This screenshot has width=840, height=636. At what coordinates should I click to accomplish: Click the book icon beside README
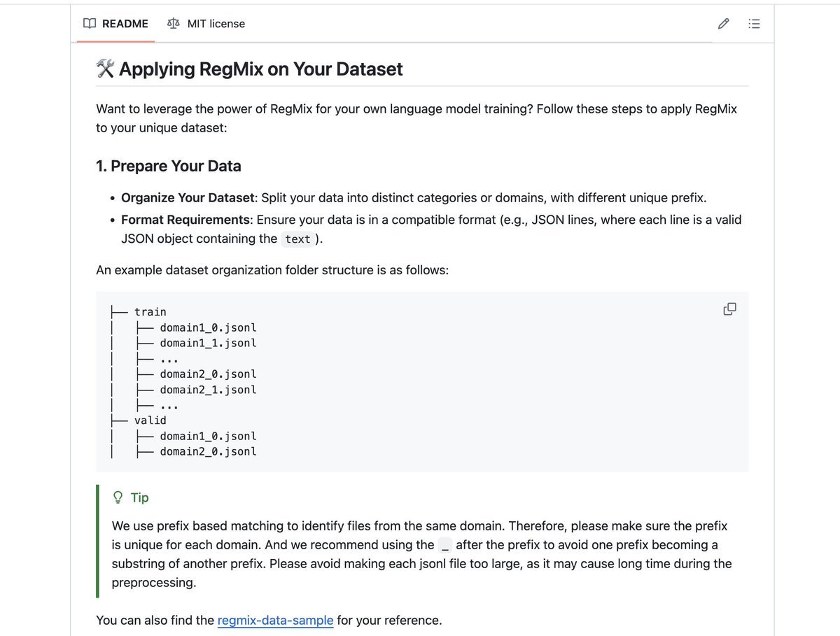tap(90, 24)
